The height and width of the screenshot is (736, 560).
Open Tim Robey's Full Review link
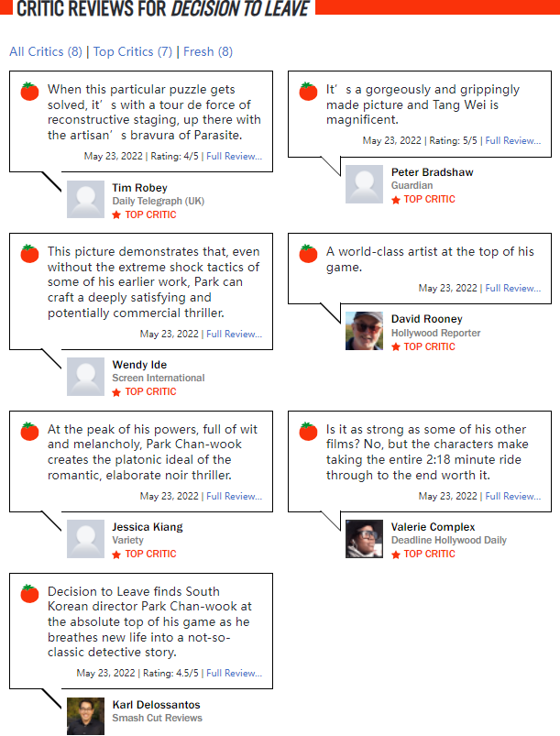click(235, 157)
